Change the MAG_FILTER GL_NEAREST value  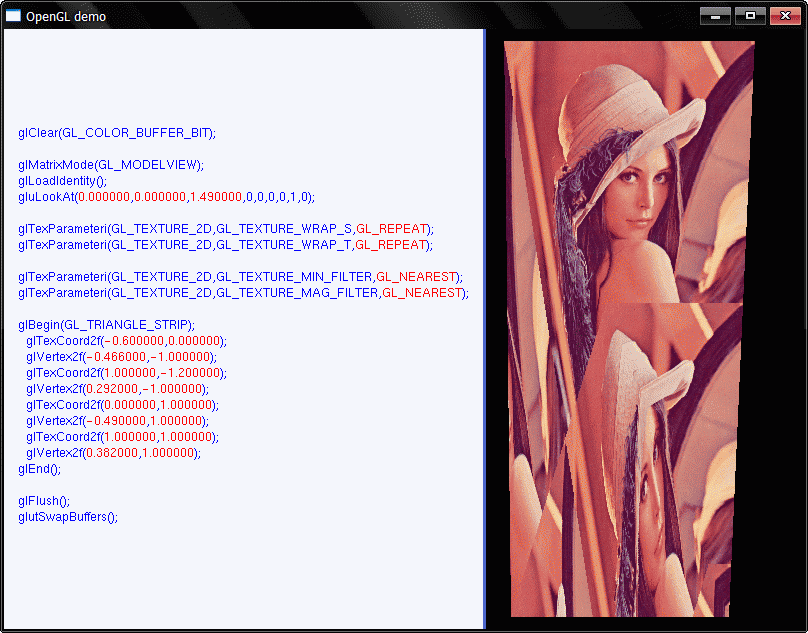click(x=423, y=293)
